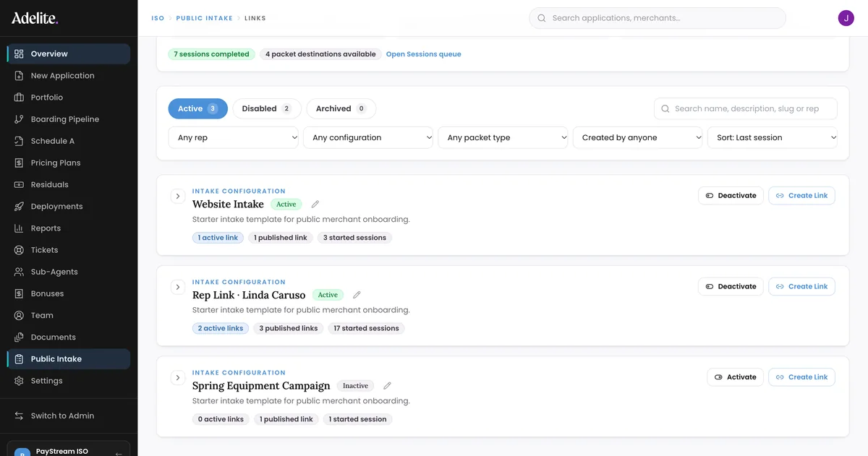868x456 pixels.
Task: Open the Any configuration dropdown
Action: [x=368, y=137]
